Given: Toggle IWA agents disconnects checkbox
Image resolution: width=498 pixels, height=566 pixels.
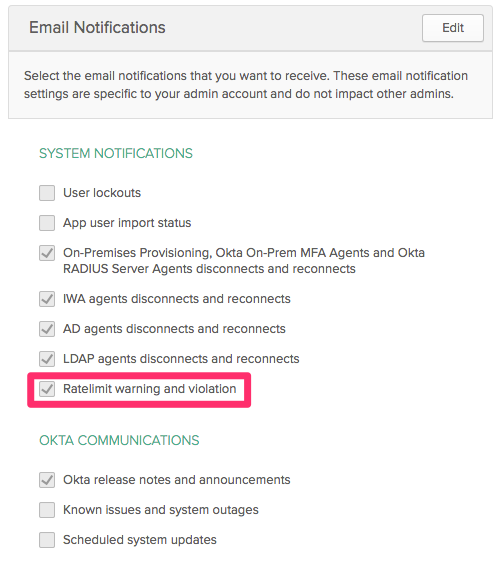Looking at the screenshot, I should click(x=47, y=299).
